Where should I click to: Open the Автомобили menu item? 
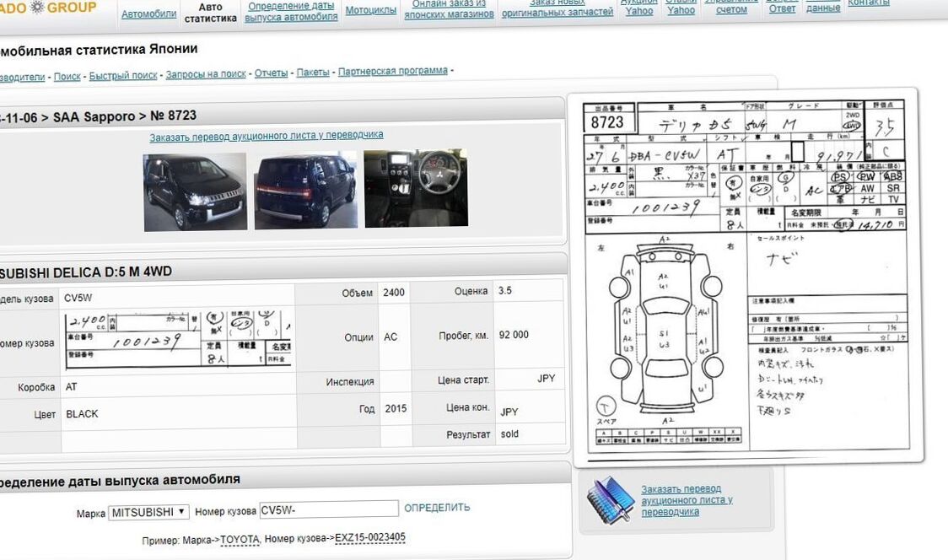[x=148, y=14]
